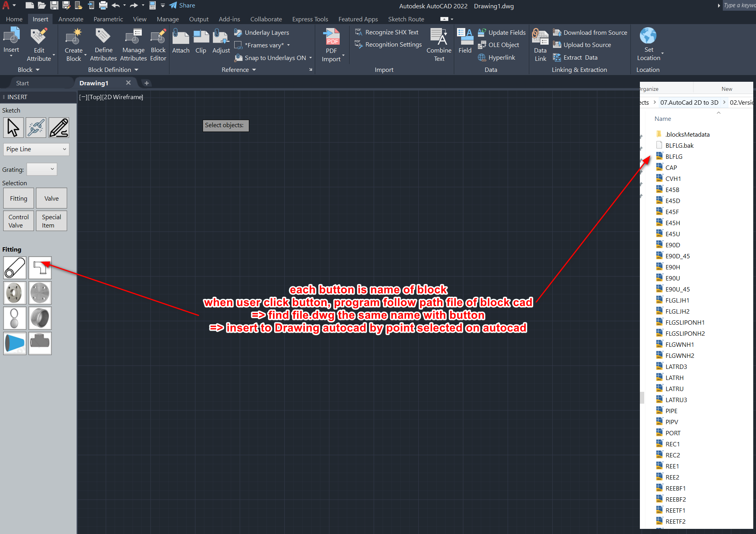
Task: Choose the blue reducer fitting icon
Action: tap(15, 343)
